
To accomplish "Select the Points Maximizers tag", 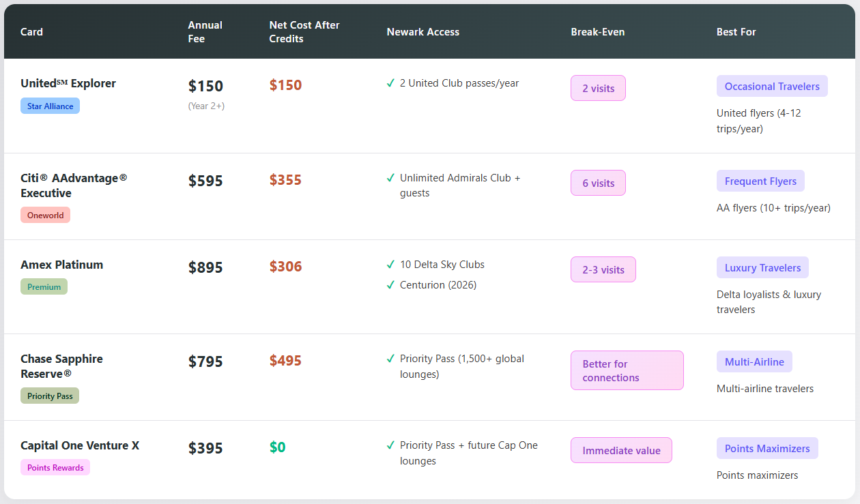I will [767, 448].
